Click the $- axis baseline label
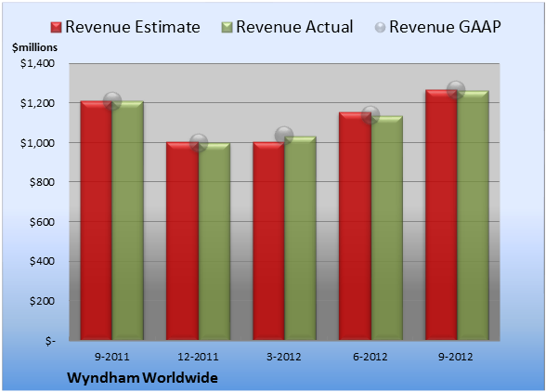The image size is (546, 392). click(x=50, y=341)
